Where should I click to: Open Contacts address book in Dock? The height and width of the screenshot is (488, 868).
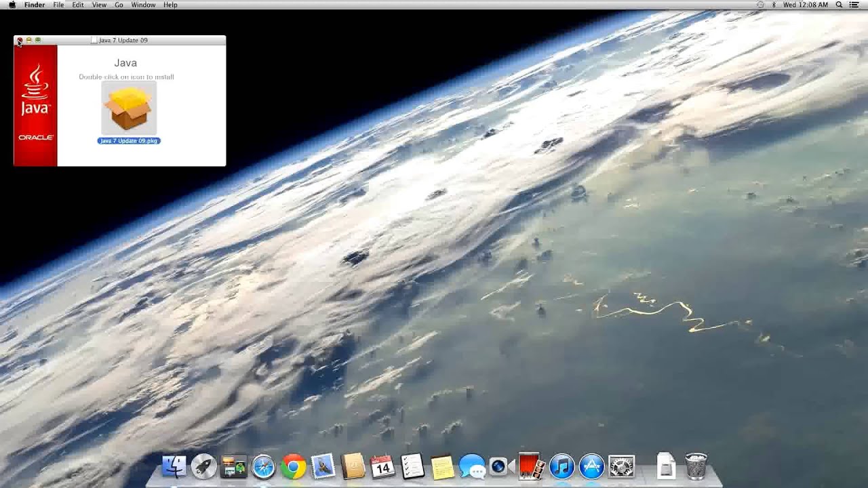coord(353,466)
